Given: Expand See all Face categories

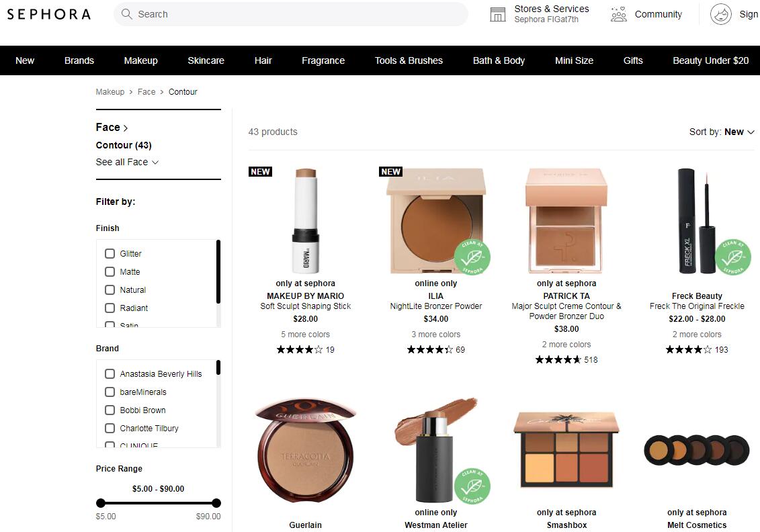Looking at the screenshot, I should (127, 162).
